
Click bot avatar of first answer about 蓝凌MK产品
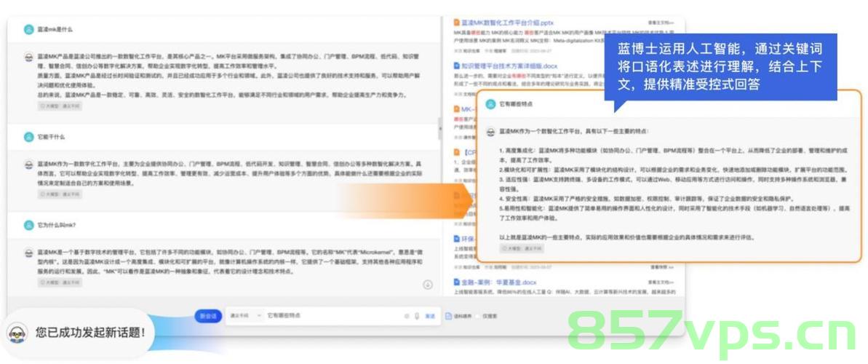coord(29,57)
